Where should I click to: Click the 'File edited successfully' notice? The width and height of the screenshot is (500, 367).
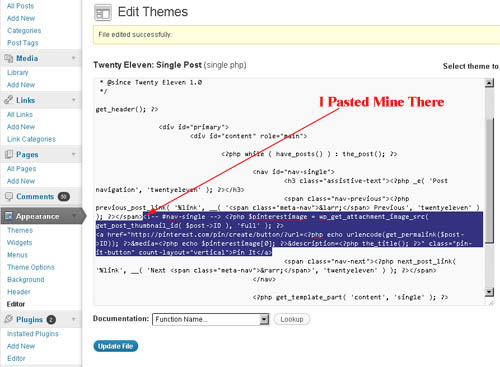click(x=296, y=35)
